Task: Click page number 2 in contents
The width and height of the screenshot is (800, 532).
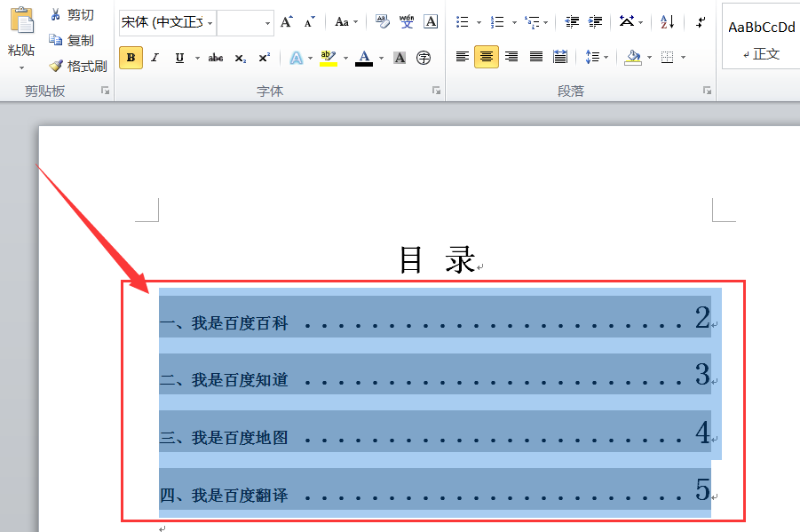Action: pyautogui.click(x=702, y=318)
